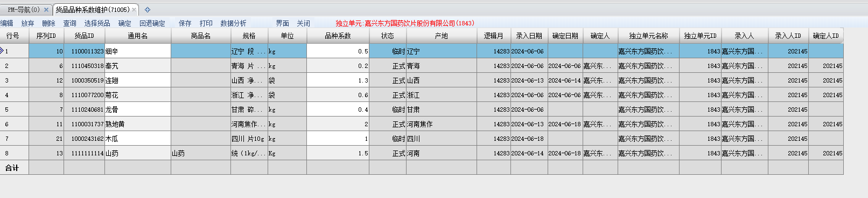The height and width of the screenshot is (198, 868).
Task: Click the 临时 status cell for 龙骨
Action: tap(388, 110)
